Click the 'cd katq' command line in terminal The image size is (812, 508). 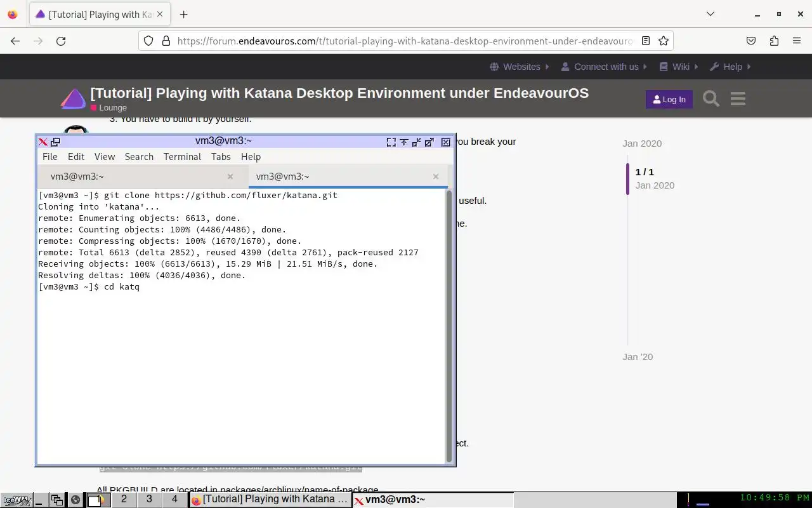[x=89, y=287]
